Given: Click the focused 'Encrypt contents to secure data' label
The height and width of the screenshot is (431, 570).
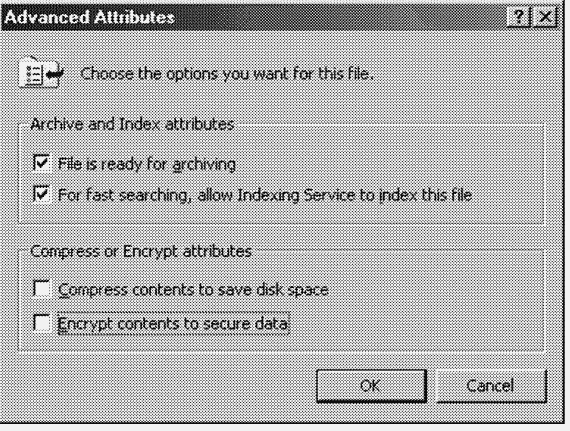Looking at the screenshot, I should tap(173, 323).
